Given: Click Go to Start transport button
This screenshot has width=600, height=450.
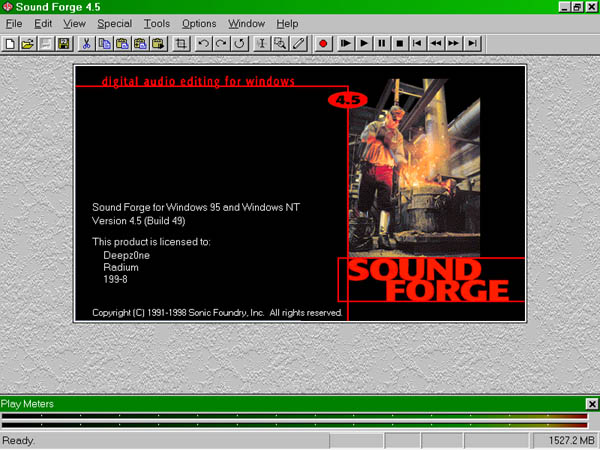Looking at the screenshot, I should (418, 44).
